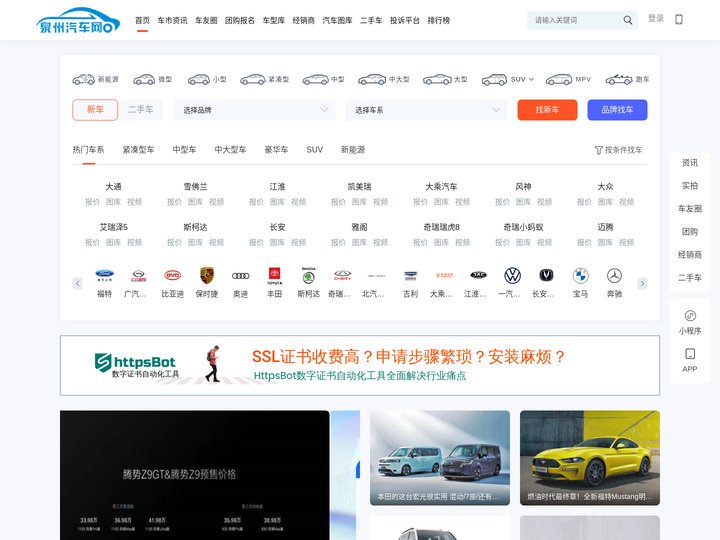Switch to the 紧凑型车 tab
Viewport: 720px width, 540px height.
[138, 150]
